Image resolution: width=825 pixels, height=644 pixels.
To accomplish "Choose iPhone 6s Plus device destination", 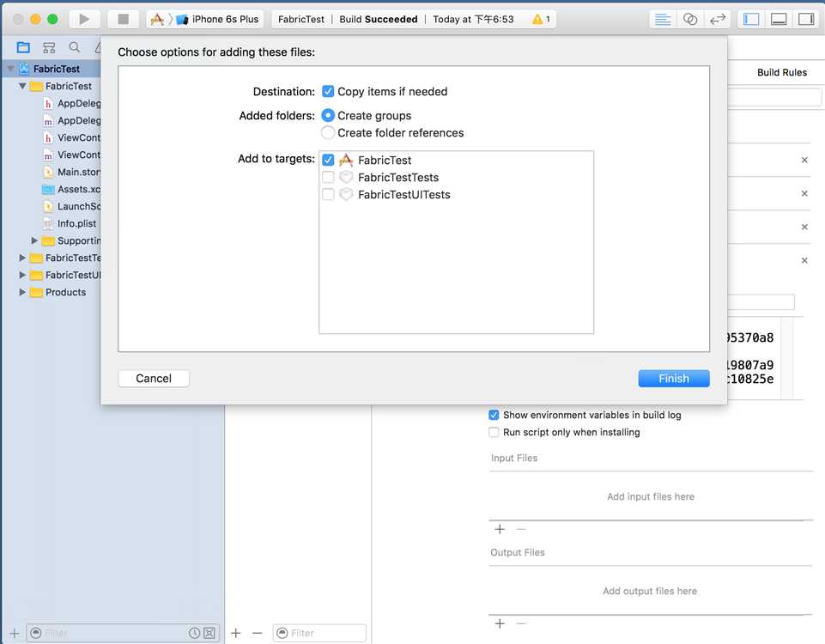I will [218, 20].
